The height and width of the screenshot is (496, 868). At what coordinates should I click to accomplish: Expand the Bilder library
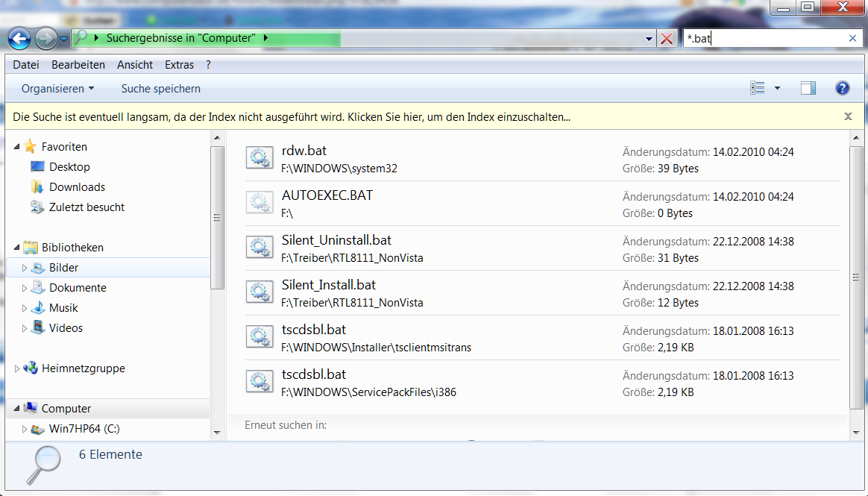pos(25,268)
